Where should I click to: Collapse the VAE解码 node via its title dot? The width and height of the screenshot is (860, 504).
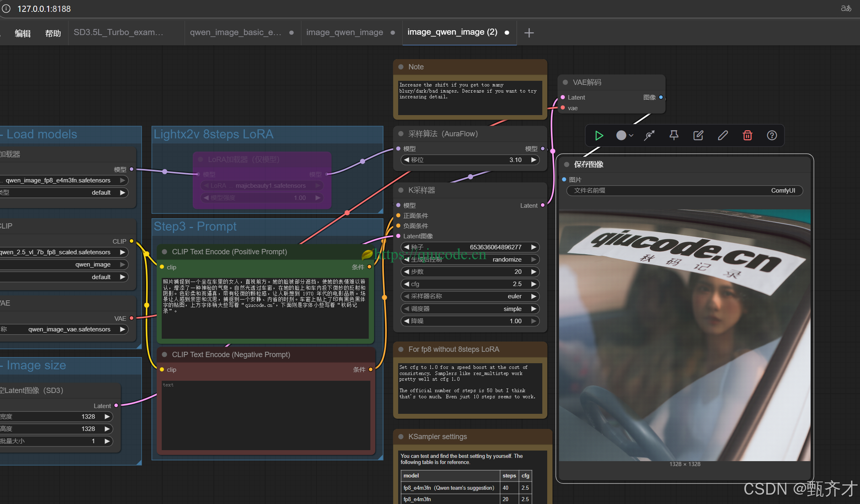(x=565, y=82)
